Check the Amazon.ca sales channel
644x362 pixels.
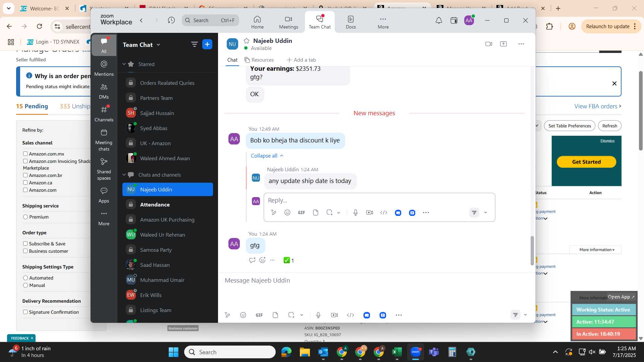[x=25, y=183]
